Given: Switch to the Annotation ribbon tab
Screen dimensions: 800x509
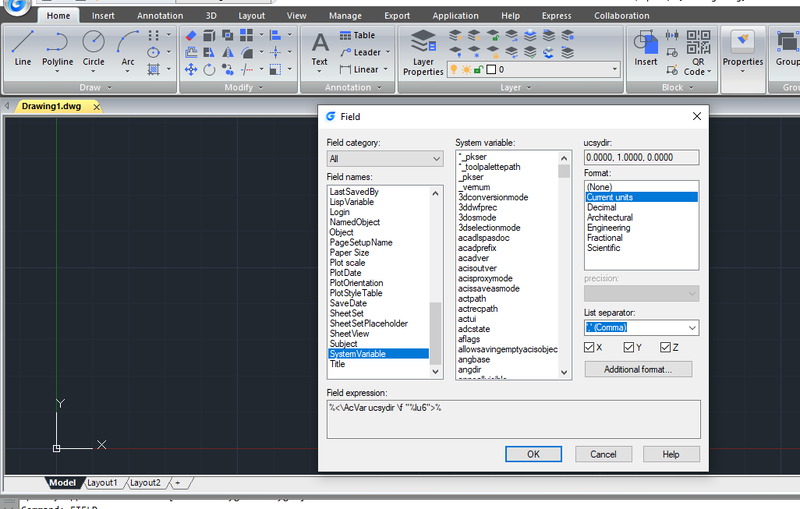Looking at the screenshot, I should (159, 16).
